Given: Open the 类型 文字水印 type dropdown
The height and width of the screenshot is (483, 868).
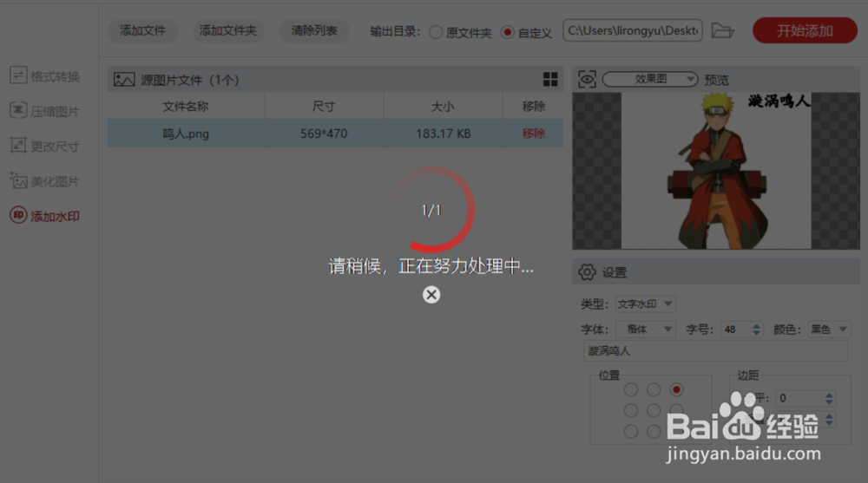Looking at the screenshot, I should click(x=645, y=304).
